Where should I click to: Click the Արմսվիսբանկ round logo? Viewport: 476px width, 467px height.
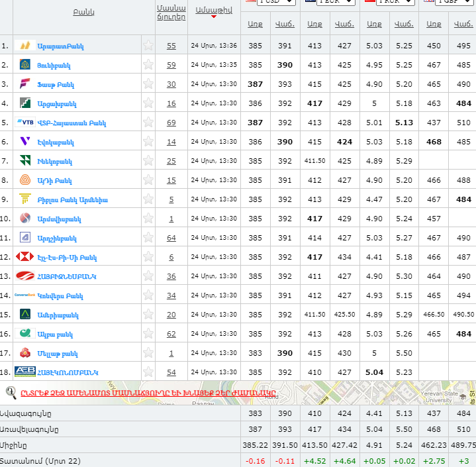coord(25,218)
